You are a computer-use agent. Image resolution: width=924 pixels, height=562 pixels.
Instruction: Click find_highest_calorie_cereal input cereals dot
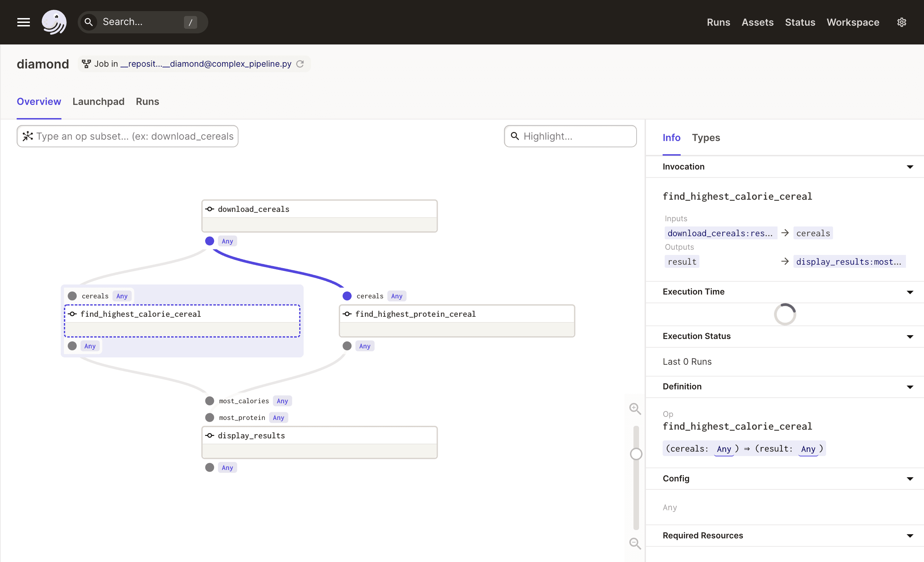pos(73,296)
